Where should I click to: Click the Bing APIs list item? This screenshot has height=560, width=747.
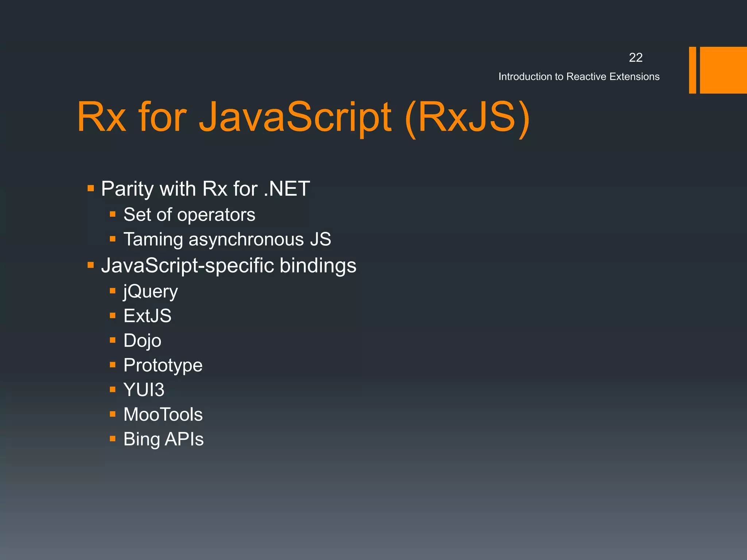coord(163,439)
